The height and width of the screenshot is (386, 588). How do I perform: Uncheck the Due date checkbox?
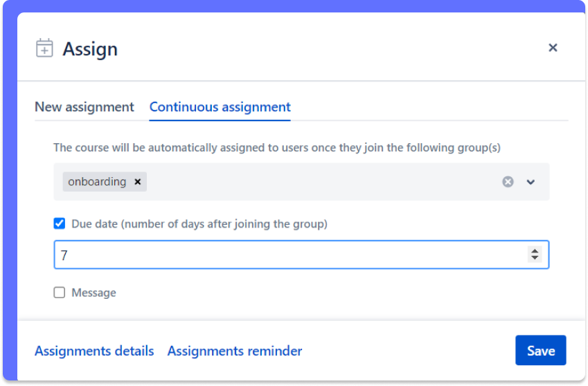pyautogui.click(x=60, y=223)
